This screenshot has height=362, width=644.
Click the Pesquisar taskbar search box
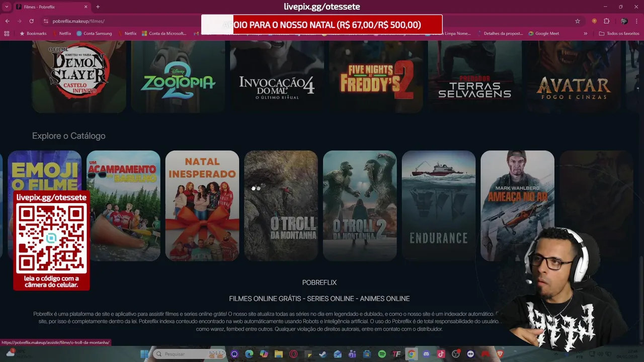pyautogui.click(x=189, y=354)
